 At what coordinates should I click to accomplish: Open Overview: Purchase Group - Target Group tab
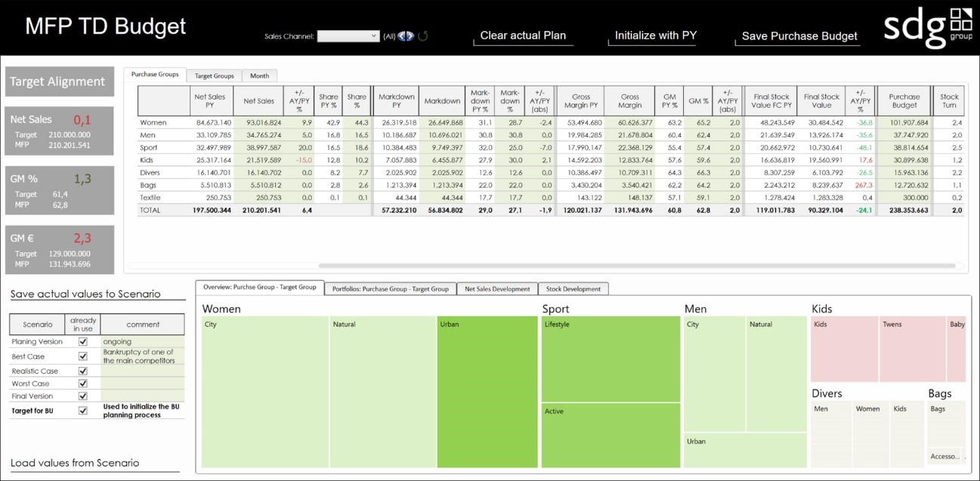click(x=260, y=288)
